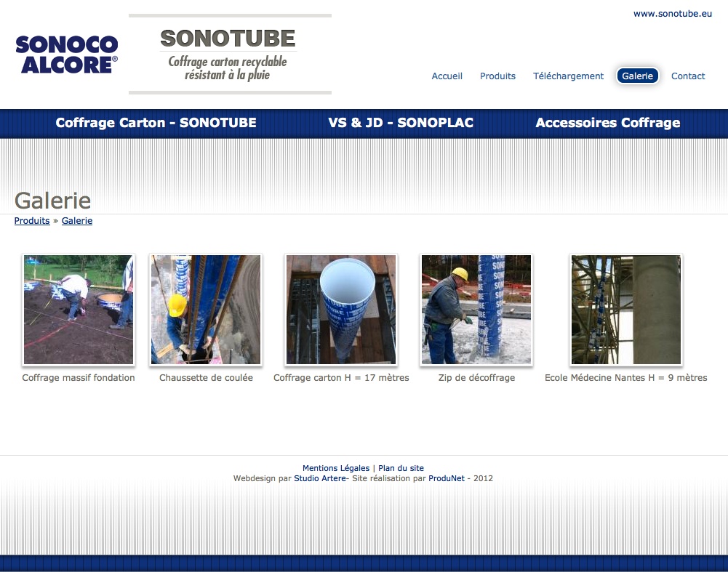Viewport: 728px width, 572px height.
Task: Open the Contact page
Action: [x=687, y=76]
